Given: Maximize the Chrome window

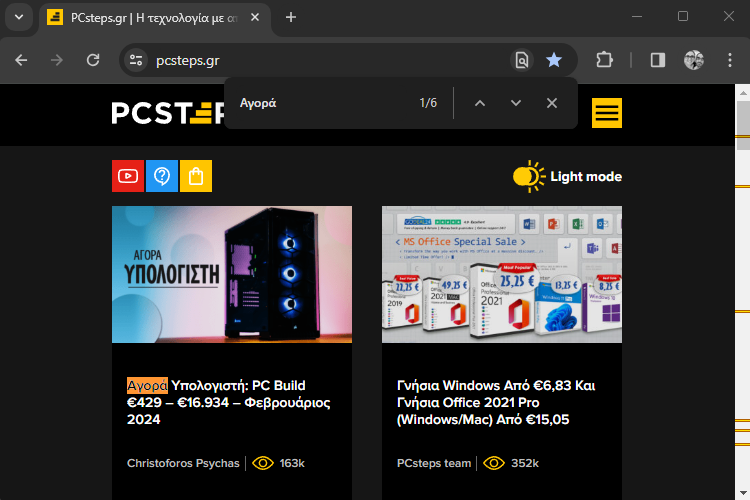Looking at the screenshot, I should tap(683, 17).
